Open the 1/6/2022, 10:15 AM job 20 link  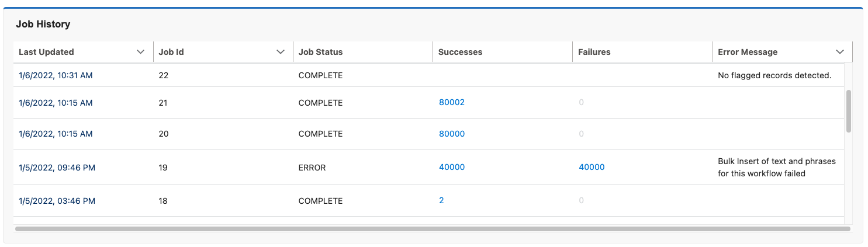tap(56, 134)
